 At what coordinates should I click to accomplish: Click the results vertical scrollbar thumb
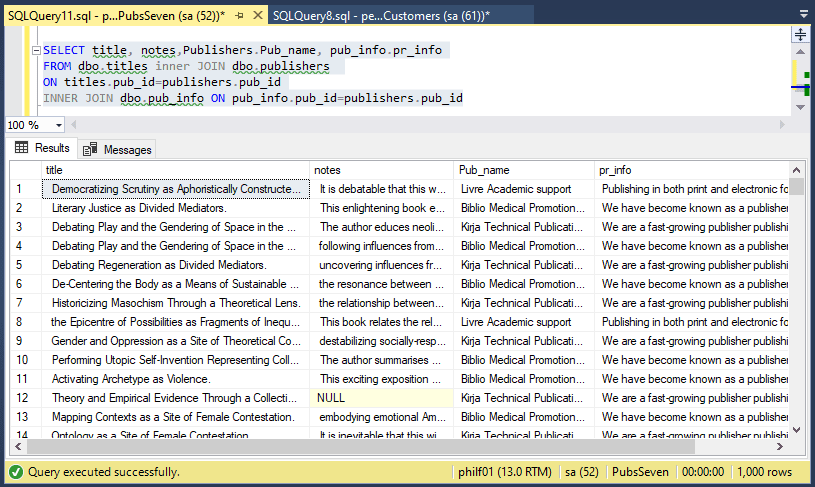pos(796,186)
